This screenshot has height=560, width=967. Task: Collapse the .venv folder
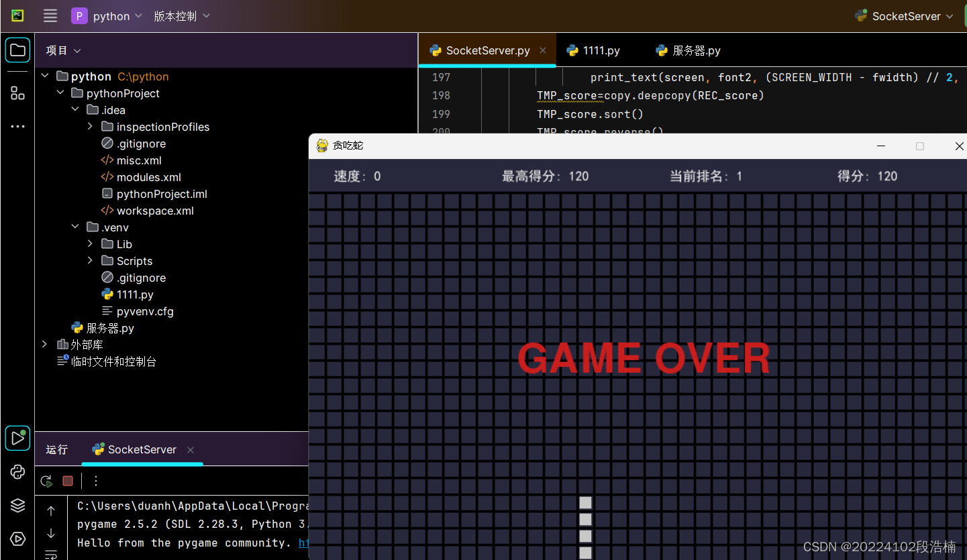pyautogui.click(x=75, y=227)
